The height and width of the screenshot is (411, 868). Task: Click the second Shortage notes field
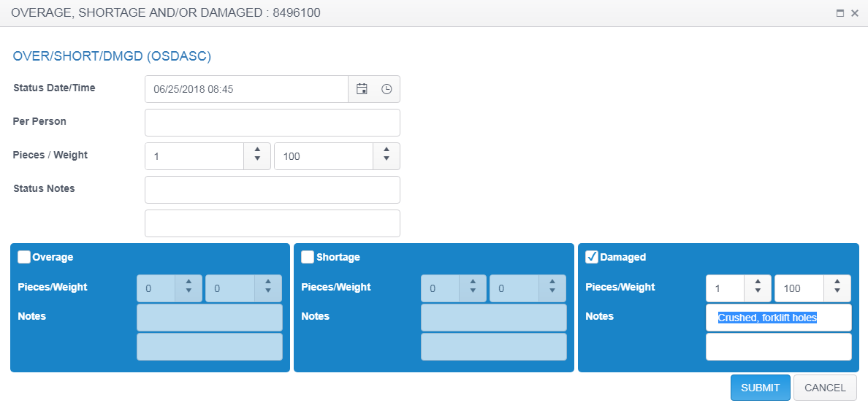pyautogui.click(x=494, y=347)
